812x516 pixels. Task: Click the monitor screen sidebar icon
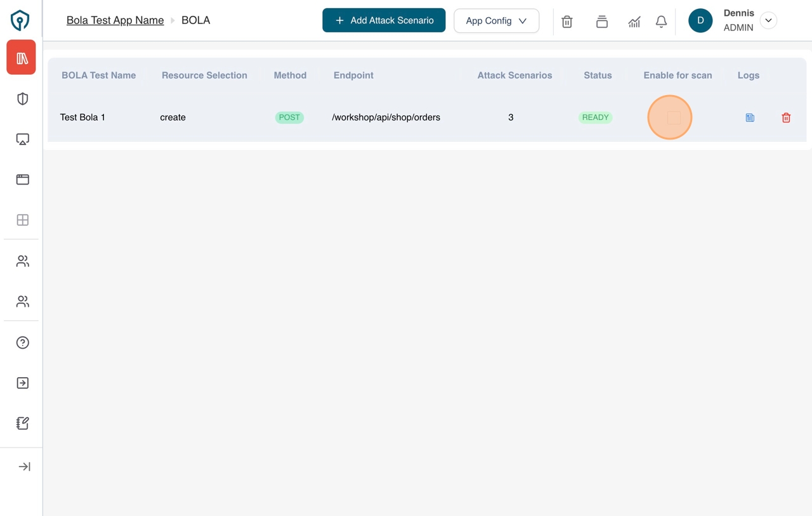point(23,139)
